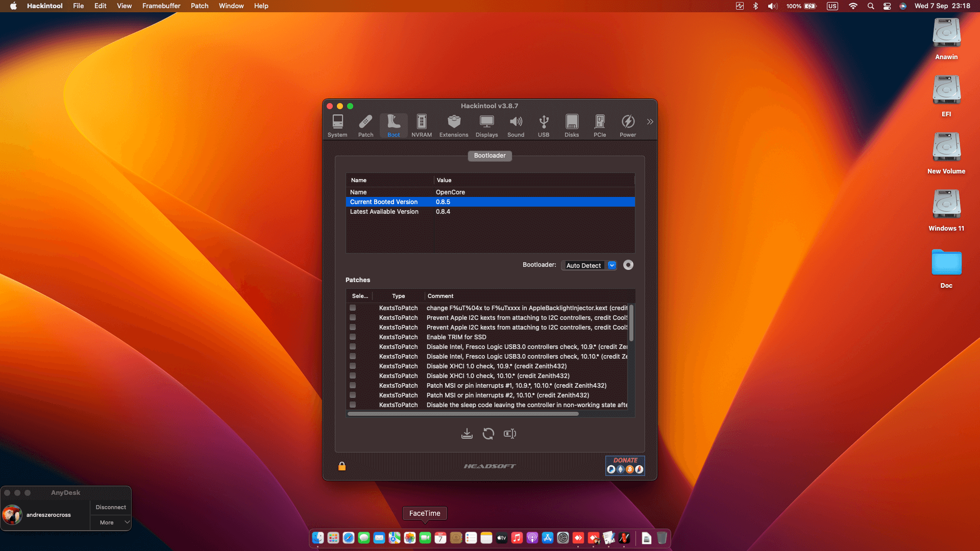The image size is (980, 551).
Task: Click the Bluetooth menu bar icon
Action: (755, 6)
